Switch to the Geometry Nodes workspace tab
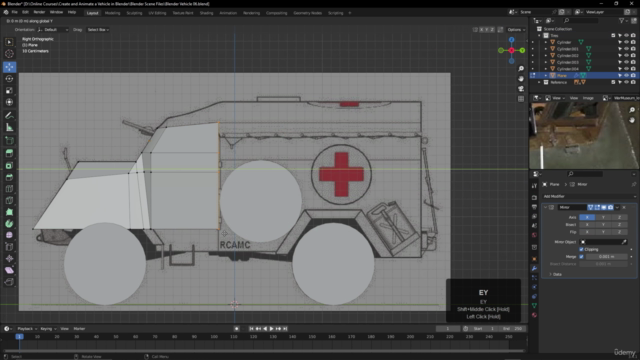 click(307, 13)
